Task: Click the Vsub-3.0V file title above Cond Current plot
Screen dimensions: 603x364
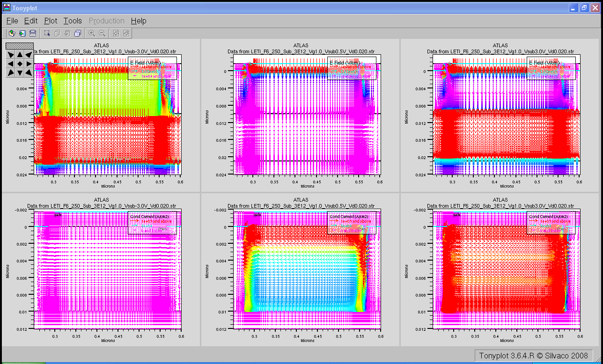Action: (102, 206)
